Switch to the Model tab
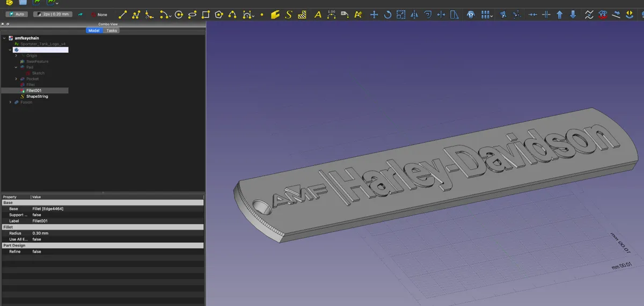644x306 pixels. [x=94, y=31]
